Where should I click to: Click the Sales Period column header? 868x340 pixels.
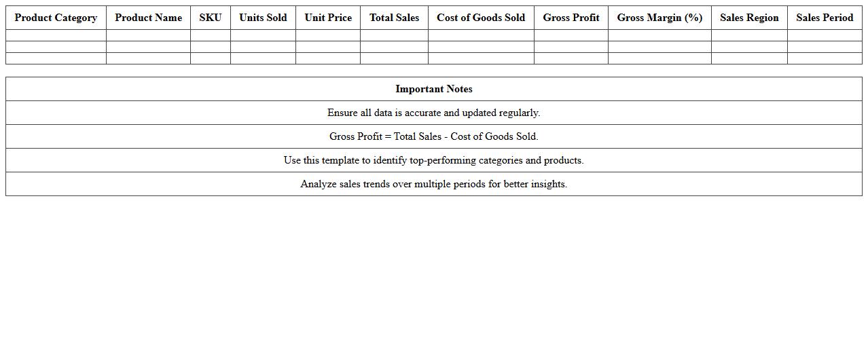(x=825, y=18)
